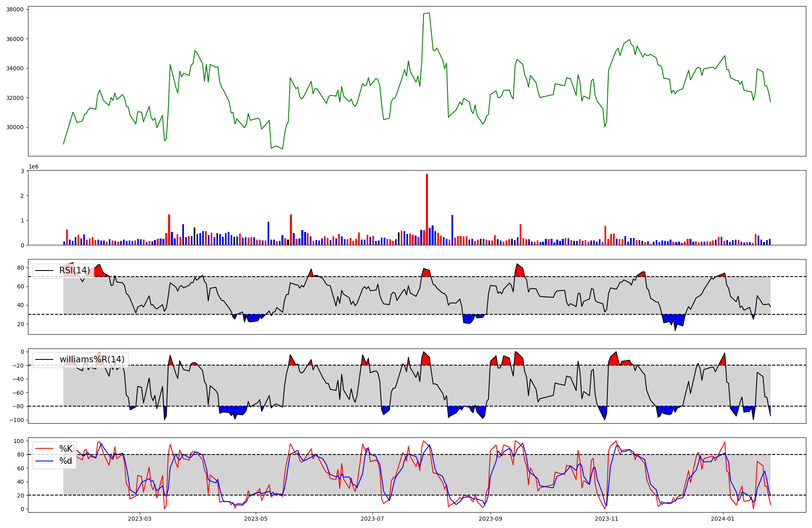Click the -100 tick on the Williams %R axis
This screenshot has width=812, height=528.
(x=16, y=420)
